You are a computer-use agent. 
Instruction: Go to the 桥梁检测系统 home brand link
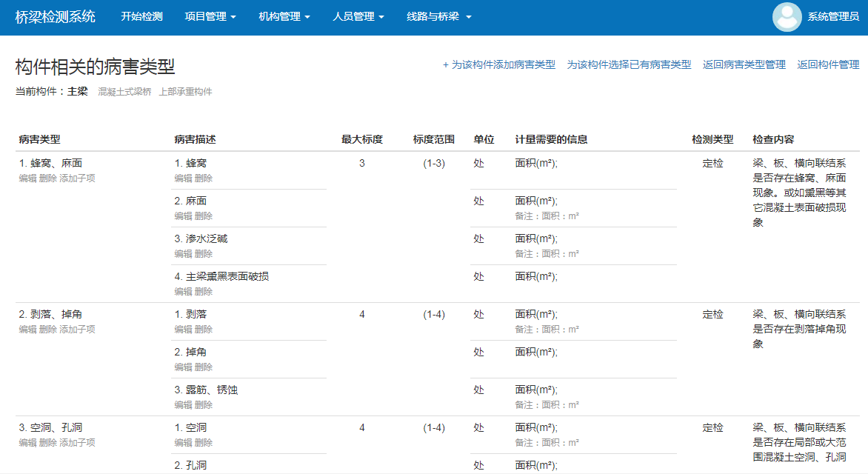coord(56,17)
